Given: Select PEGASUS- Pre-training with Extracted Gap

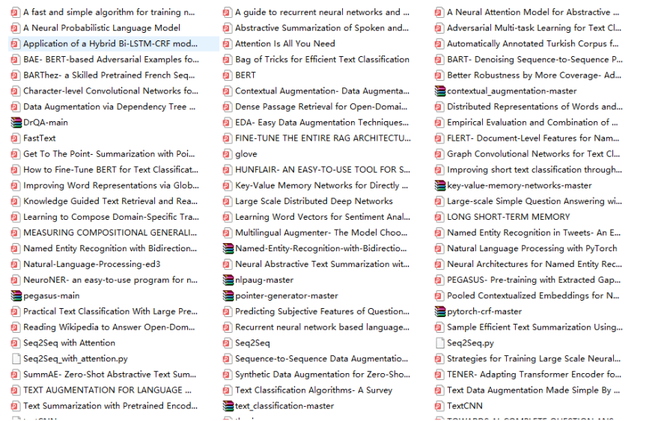Looking at the screenshot, I should (x=534, y=280).
